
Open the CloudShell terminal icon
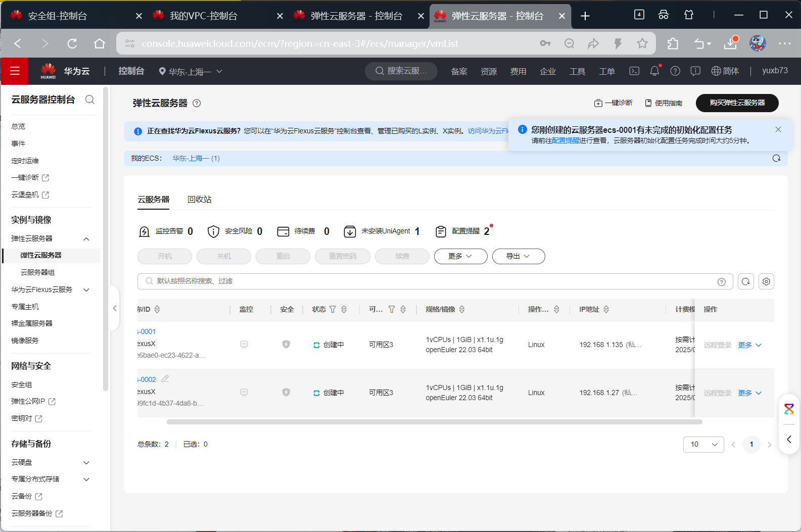point(634,71)
